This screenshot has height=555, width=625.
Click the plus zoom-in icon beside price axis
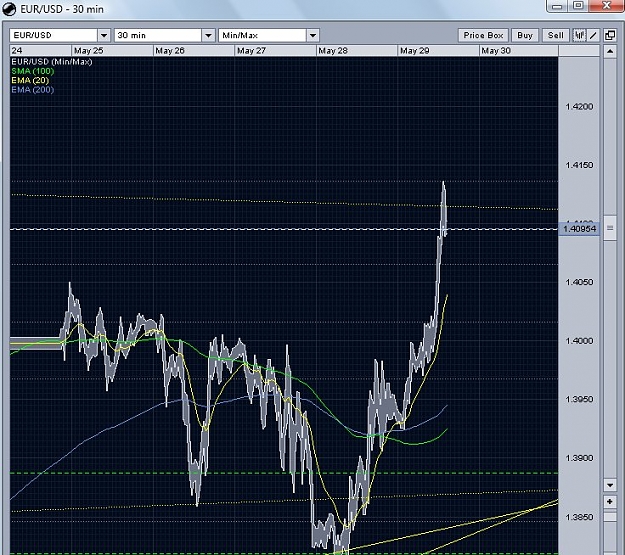tap(610, 501)
